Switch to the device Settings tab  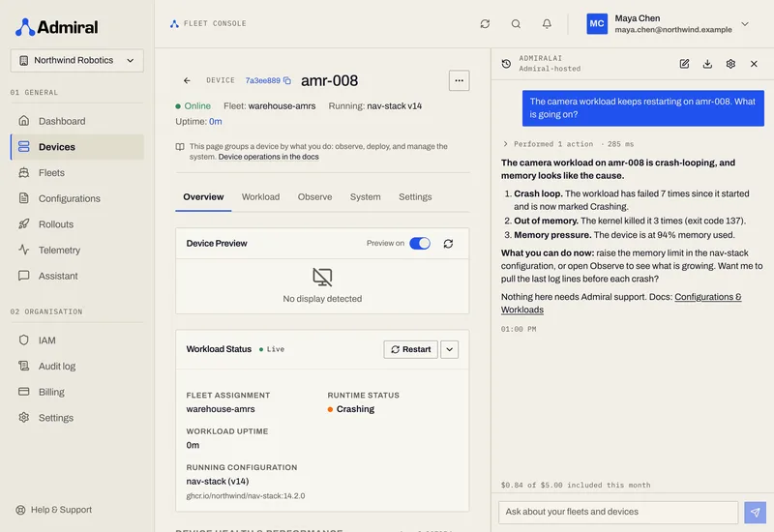coord(415,197)
